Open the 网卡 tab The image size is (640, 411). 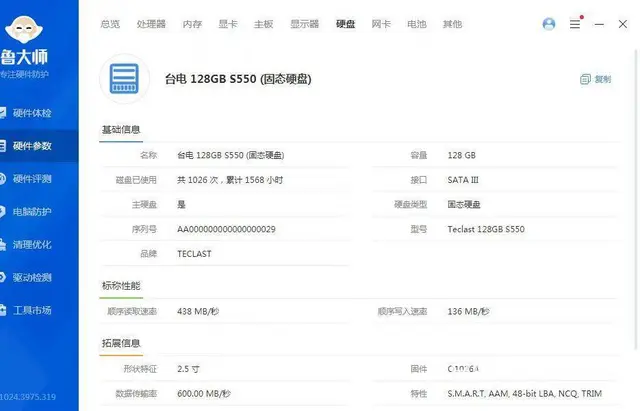381,24
